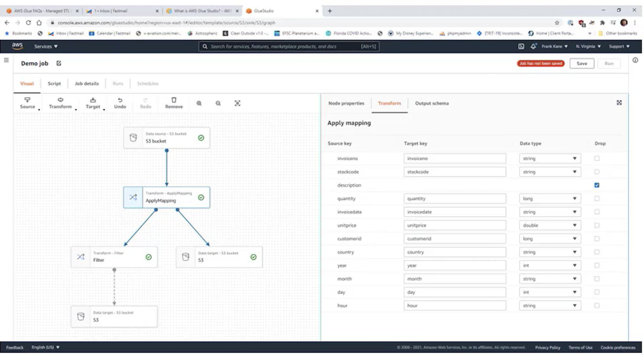644x355 pixels.
Task: Check Drop for unitprice
Action: (597, 225)
